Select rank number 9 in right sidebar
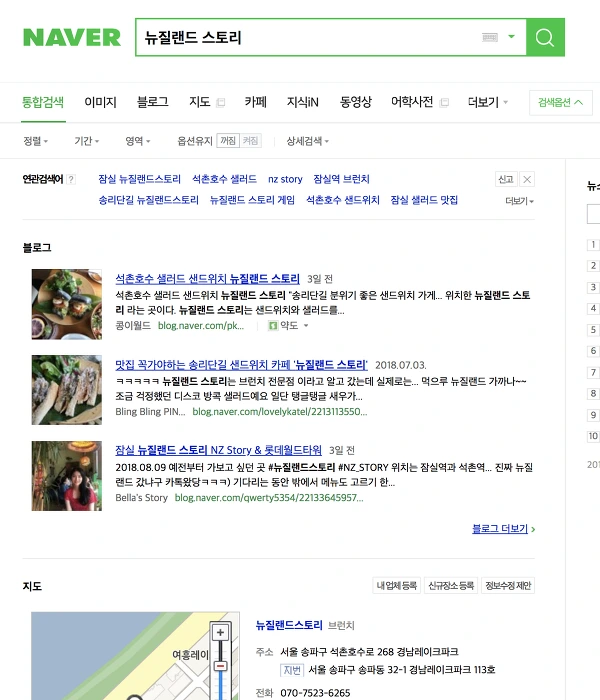The width and height of the screenshot is (600, 700). pos(593,415)
